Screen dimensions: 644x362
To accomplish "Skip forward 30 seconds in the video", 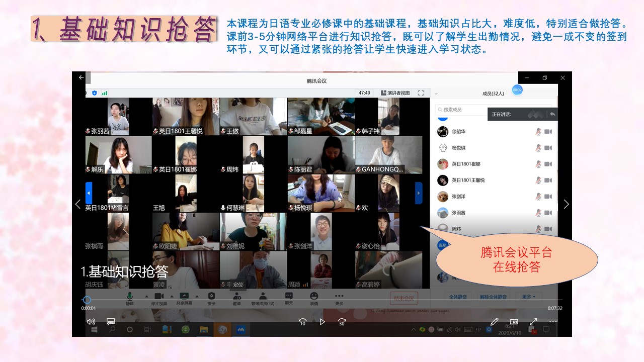I will (x=342, y=322).
